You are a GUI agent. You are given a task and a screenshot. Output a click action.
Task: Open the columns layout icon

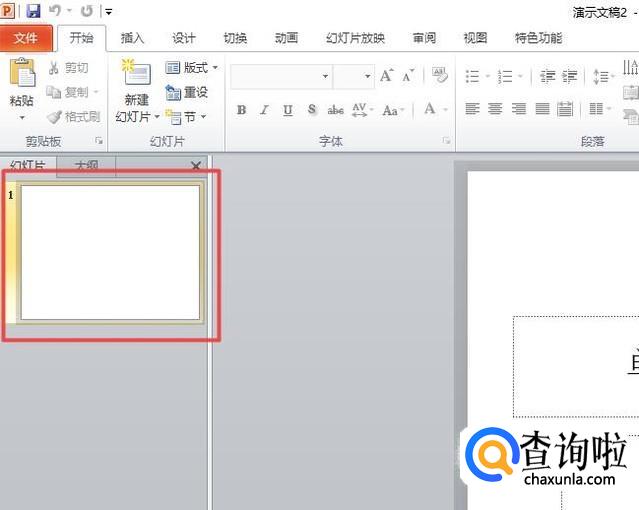[596, 109]
